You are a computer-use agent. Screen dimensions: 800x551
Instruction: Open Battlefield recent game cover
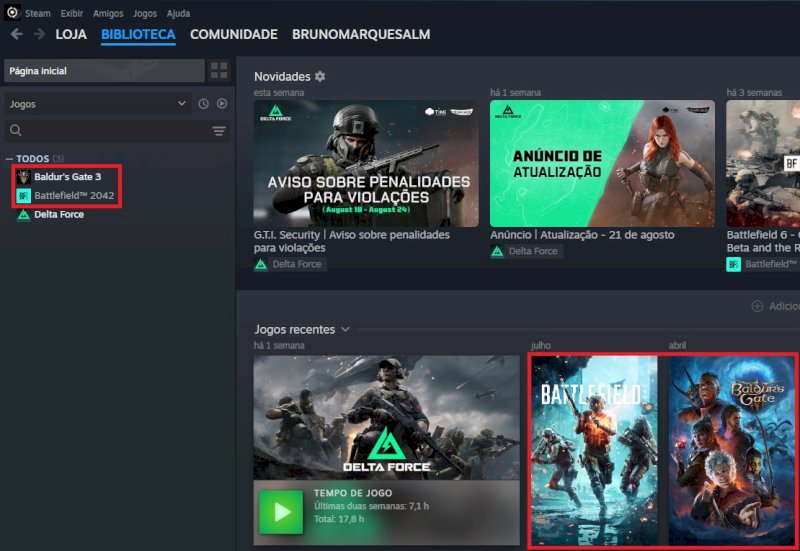coord(594,450)
